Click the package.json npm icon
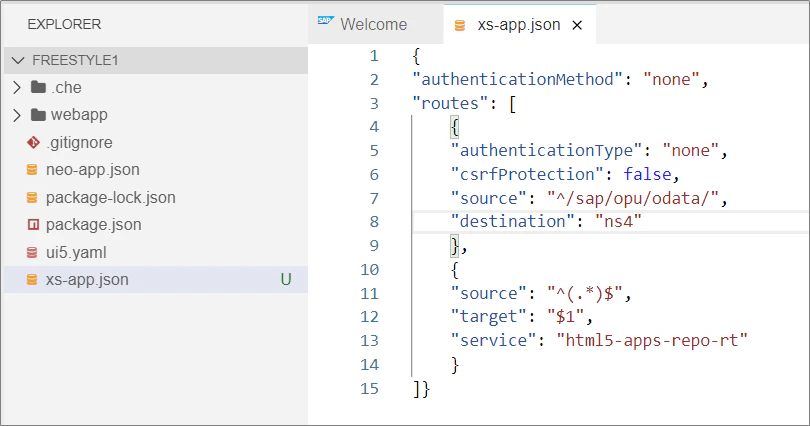This screenshot has height=426, width=810. tap(33, 224)
